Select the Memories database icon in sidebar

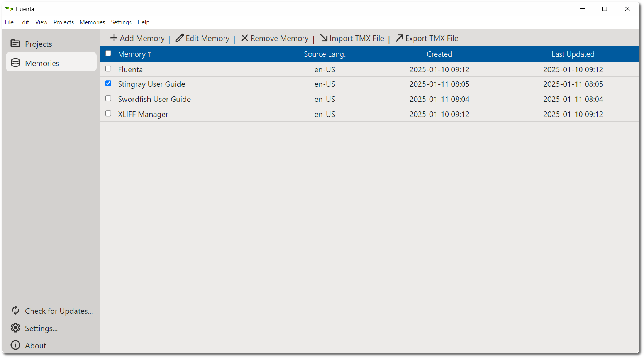pos(15,62)
